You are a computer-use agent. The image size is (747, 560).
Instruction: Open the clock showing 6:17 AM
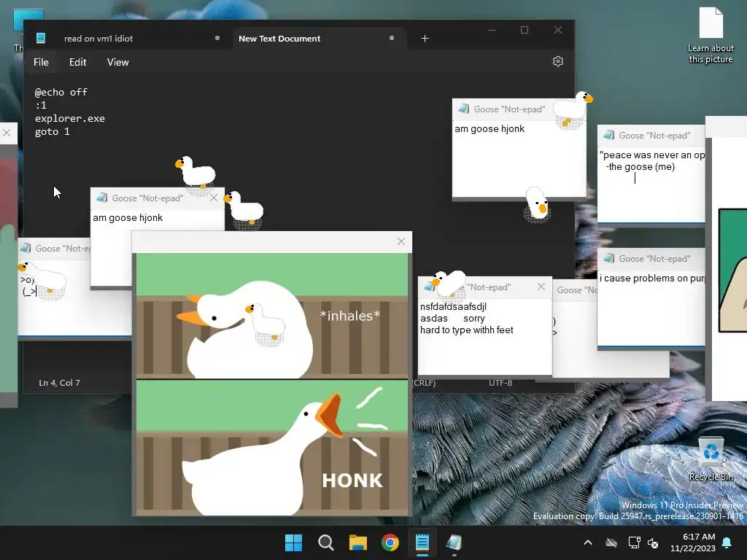tap(693, 542)
